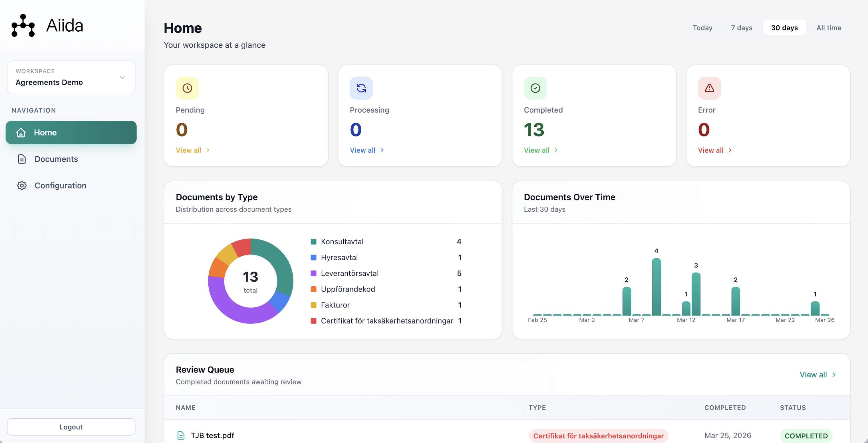This screenshot has height=443, width=868.
Task: Select the 30 days time filter
Action: pos(784,28)
